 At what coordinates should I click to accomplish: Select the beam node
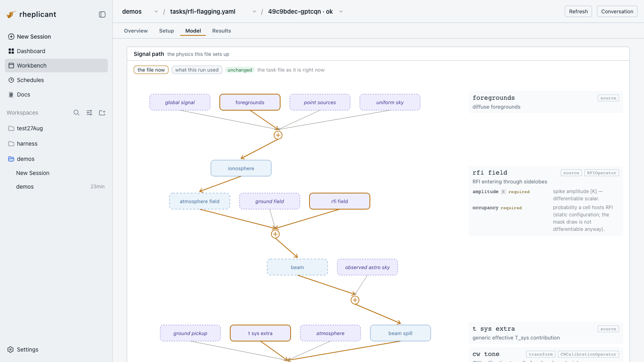click(x=297, y=267)
